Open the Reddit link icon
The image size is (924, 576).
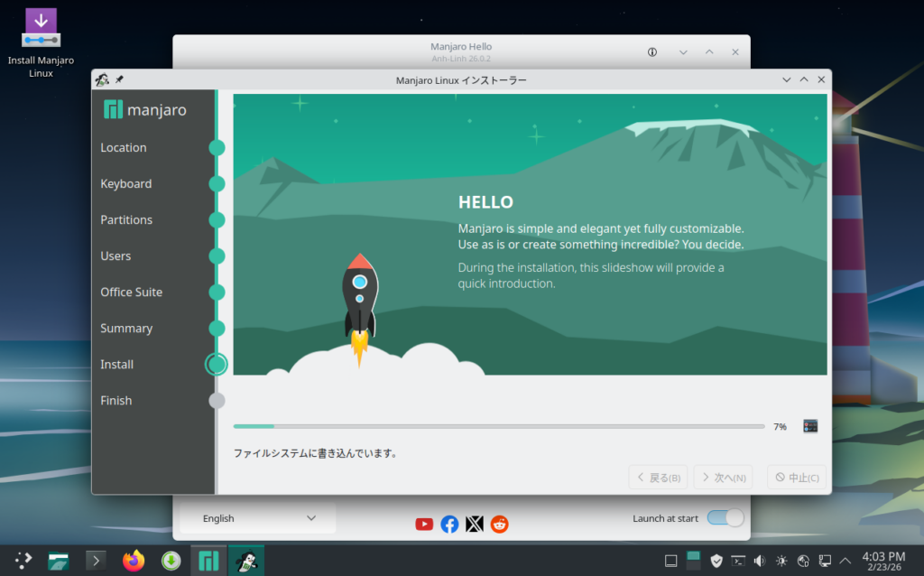(499, 524)
